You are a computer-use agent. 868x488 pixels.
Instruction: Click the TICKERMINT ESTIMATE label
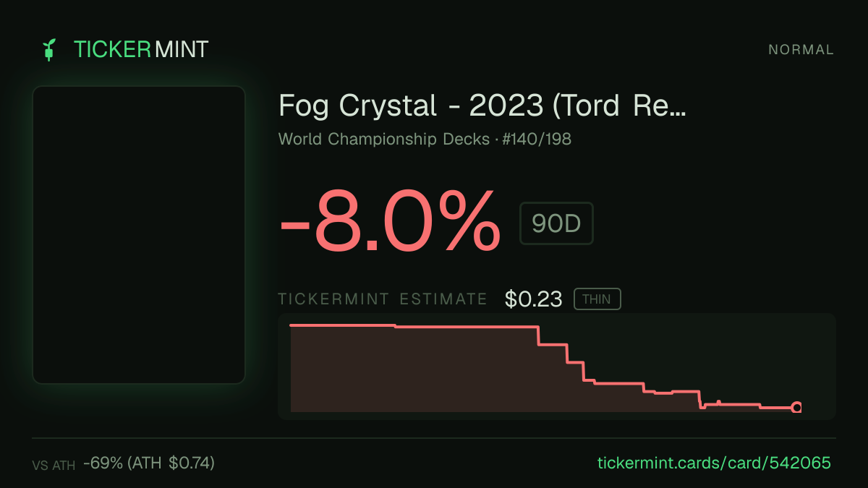point(383,299)
